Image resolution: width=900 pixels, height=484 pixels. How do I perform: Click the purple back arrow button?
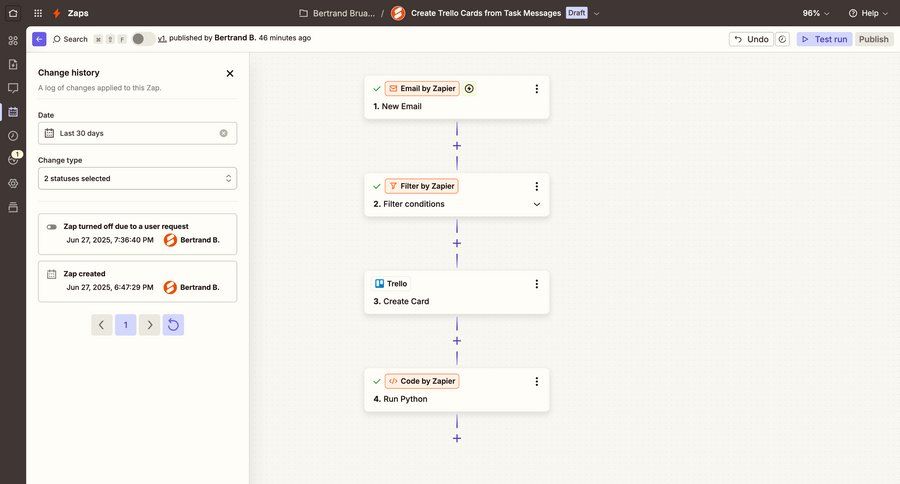click(x=39, y=39)
